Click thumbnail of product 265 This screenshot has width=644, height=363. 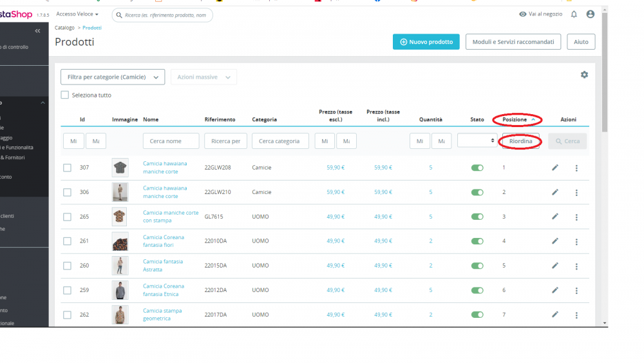[120, 217]
